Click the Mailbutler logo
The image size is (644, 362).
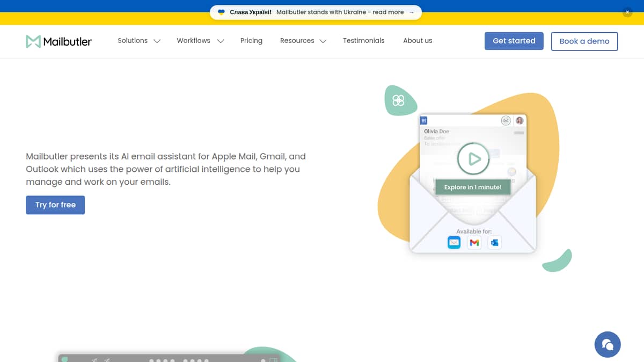pyautogui.click(x=59, y=41)
